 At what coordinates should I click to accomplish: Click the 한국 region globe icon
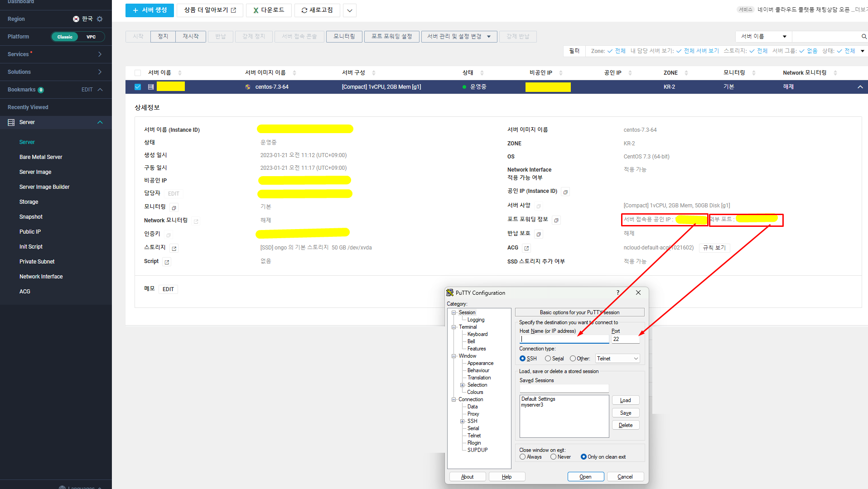(76, 19)
